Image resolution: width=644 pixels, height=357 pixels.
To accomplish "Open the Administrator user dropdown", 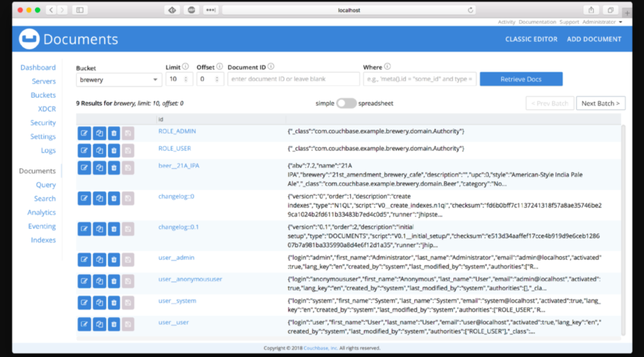I will (602, 22).
